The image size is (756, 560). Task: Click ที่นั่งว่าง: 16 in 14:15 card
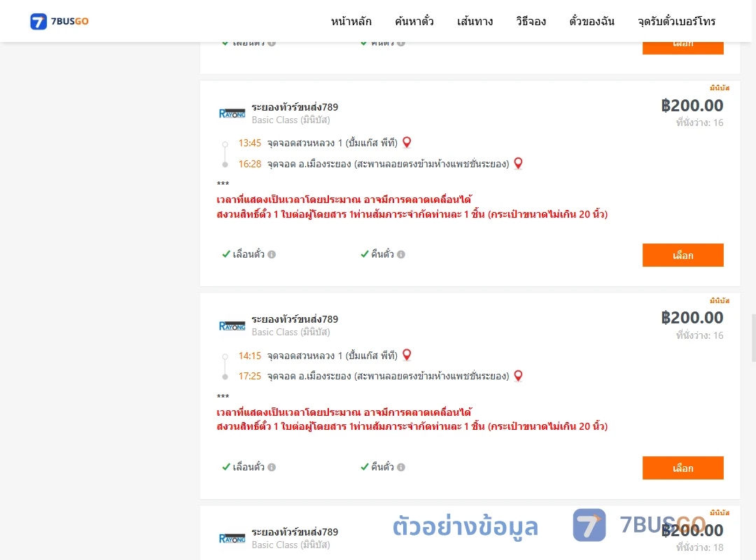tap(699, 335)
